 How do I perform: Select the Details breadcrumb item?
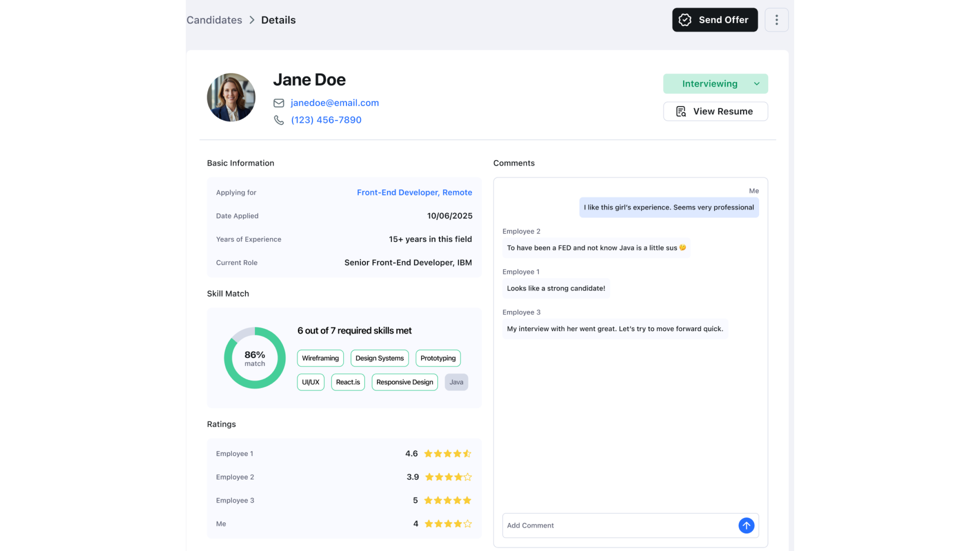[x=278, y=20]
